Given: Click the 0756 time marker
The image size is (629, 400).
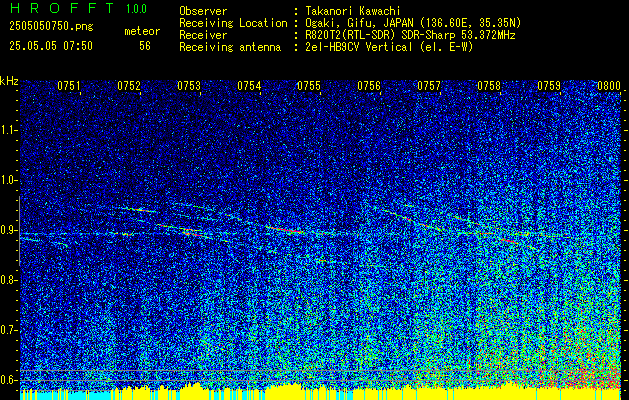Looking at the screenshot, I should point(369,85).
